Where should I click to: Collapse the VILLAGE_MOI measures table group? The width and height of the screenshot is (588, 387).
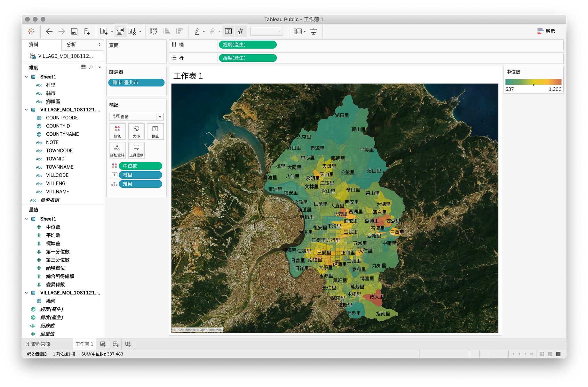click(x=26, y=293)
